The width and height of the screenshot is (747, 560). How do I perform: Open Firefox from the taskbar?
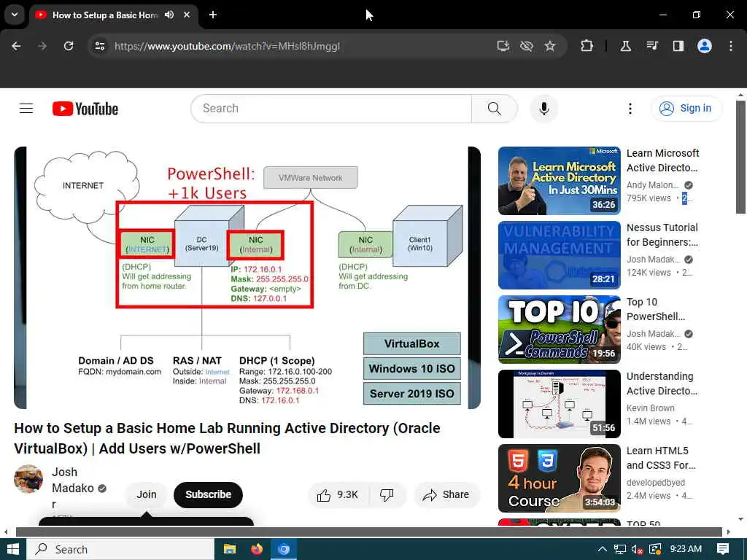[257, 550]
